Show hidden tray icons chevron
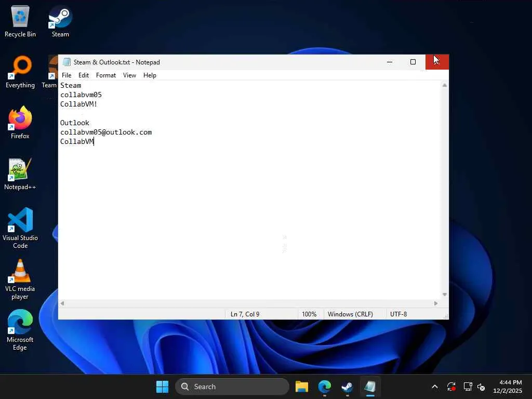Viewport: 532px width, 399px height. [435, 387]
